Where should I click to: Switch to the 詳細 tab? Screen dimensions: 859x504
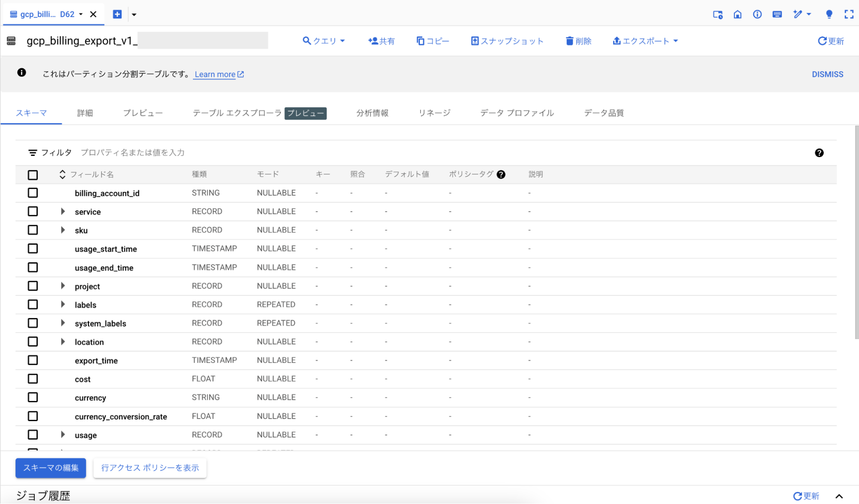click(x=85, y=113)
